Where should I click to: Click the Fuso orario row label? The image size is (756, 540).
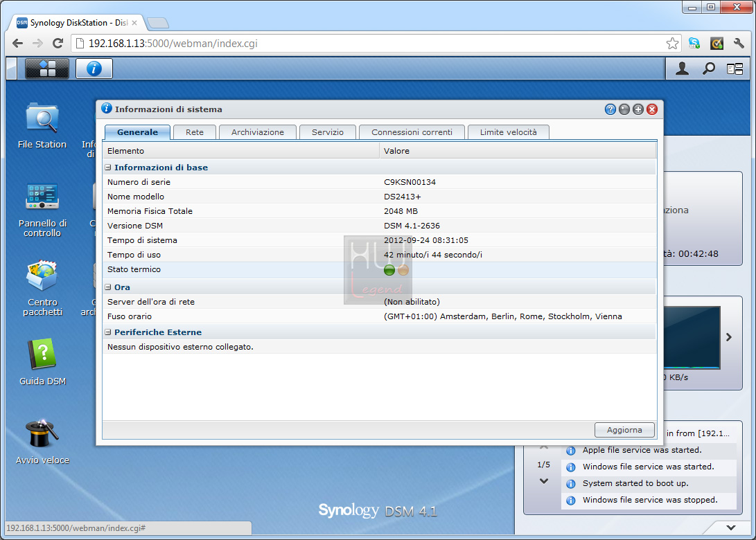(130, 316)
